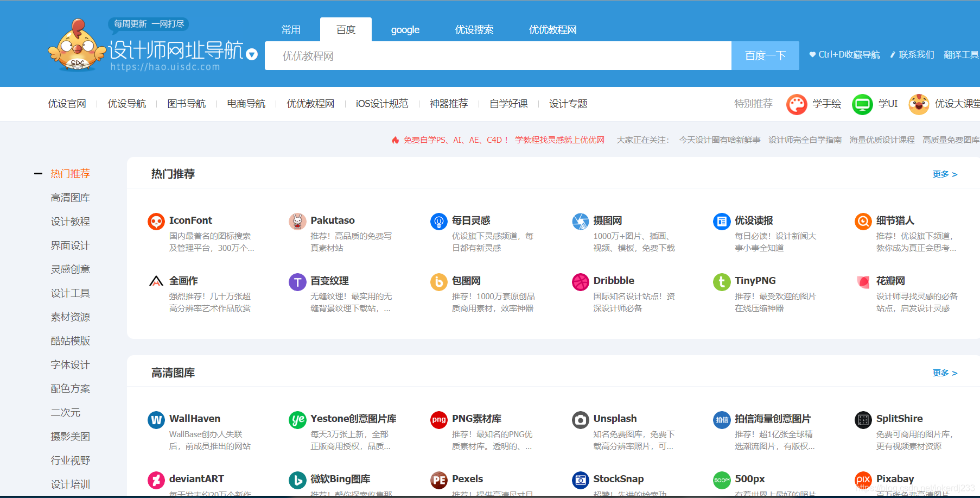
Task: Click the 优设读报 blue icon
Action: pos(722,222)
